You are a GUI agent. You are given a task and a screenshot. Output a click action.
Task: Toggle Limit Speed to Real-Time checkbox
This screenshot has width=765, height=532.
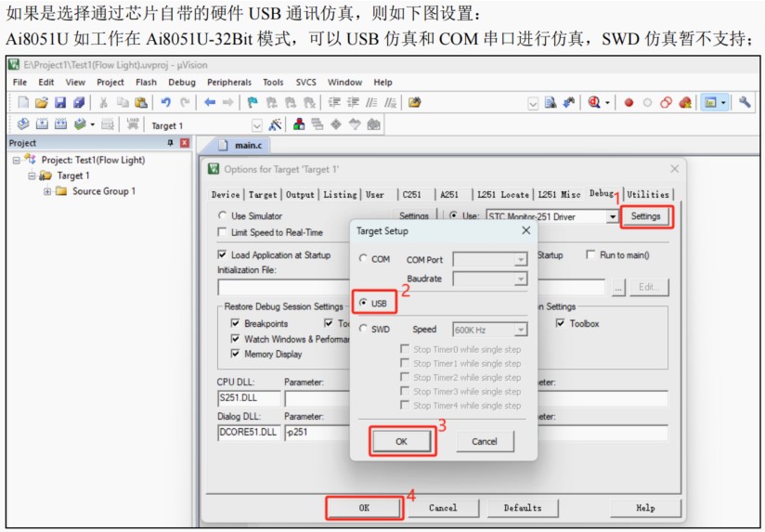[x=222, y=232]
